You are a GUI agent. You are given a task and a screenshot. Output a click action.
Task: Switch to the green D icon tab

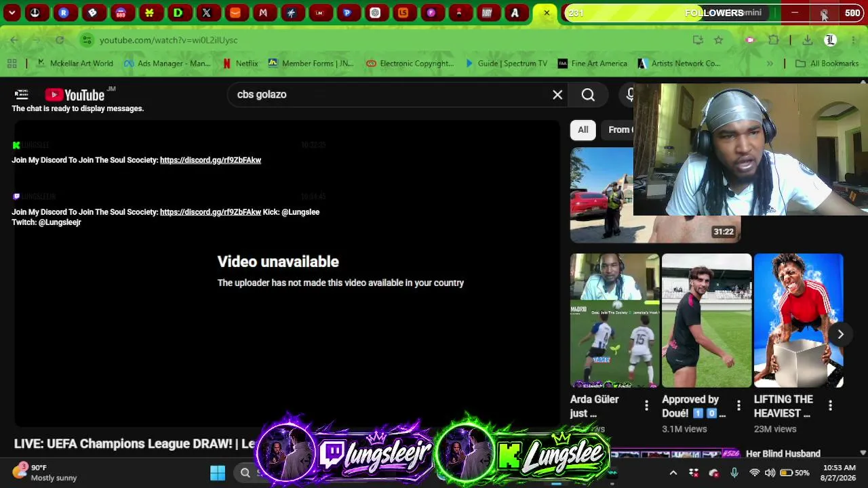click(x=178, y=13)
